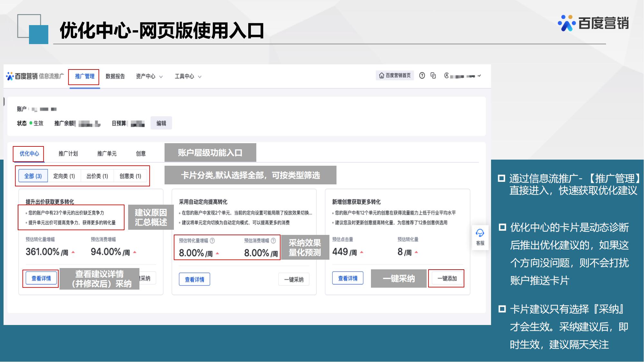Expand the account name dropdown arrow
Image resolution: width=644 pixels, height=362 pixels.
pos(479,76)
